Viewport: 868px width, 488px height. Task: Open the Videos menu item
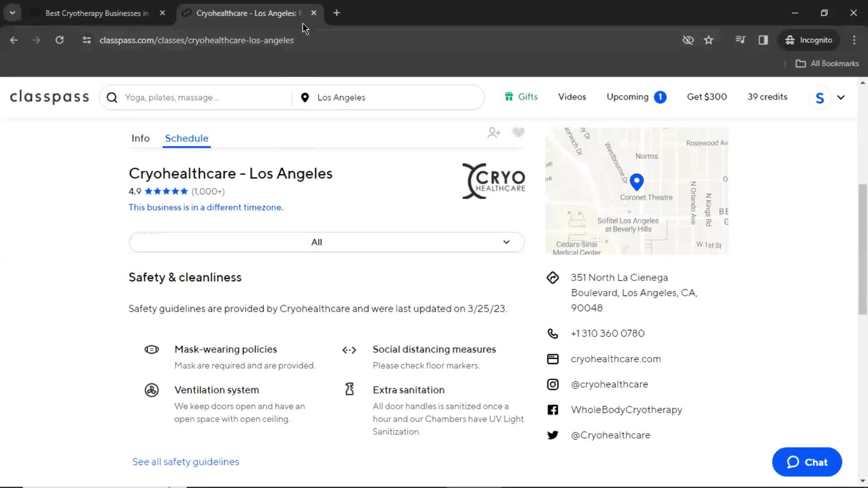pyautogui.click(x=572, y=97)
